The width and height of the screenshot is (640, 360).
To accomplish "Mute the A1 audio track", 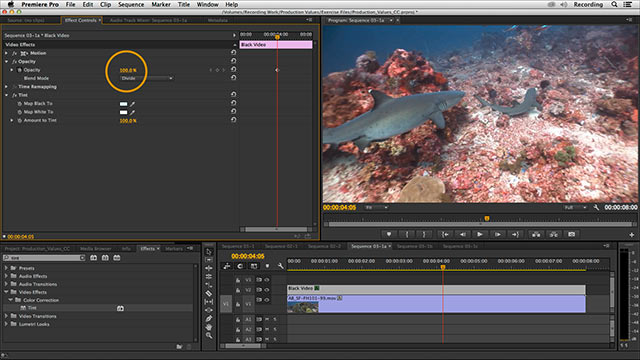I will [x=267, y=319].
